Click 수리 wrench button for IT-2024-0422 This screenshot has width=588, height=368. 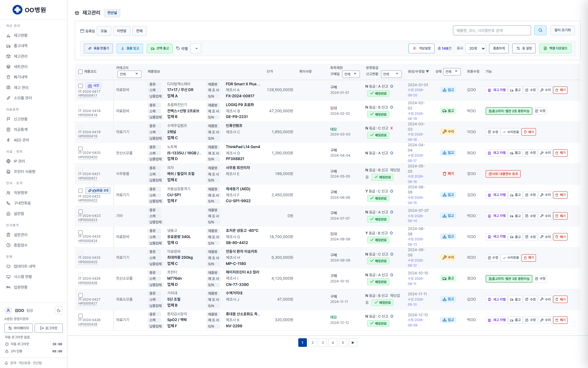tap(545, 195)
